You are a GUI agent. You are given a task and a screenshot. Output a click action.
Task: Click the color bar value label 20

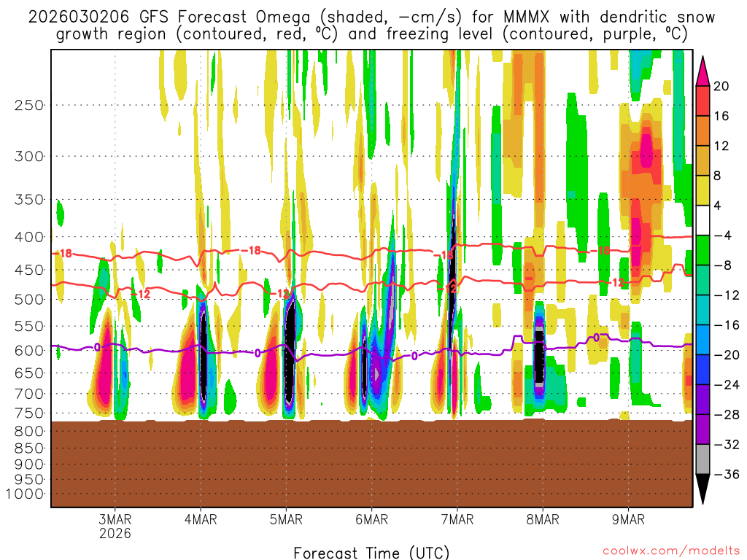721,86
